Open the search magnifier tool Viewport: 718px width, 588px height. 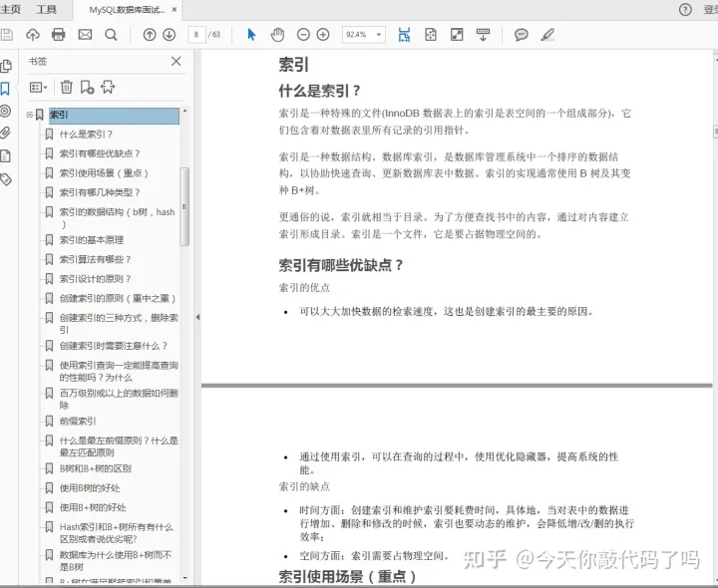111,34
